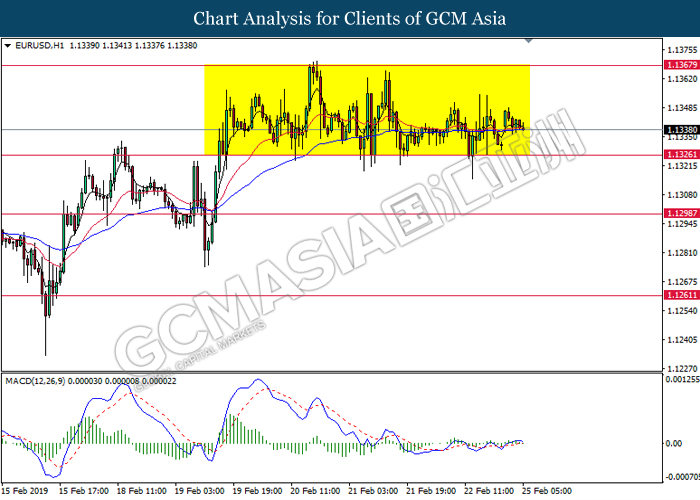Click the red 1.12987 price tag
Viewport: 700px width, 500px height.
click(680, 214)
